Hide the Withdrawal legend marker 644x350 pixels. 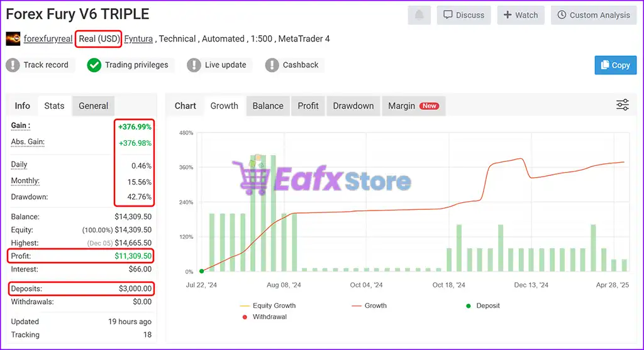246,317
